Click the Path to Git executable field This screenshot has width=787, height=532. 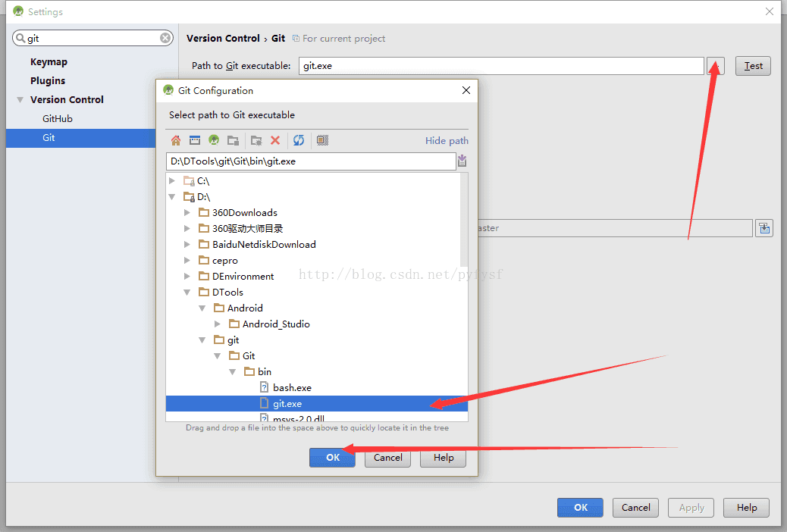[x=501, y=66]
